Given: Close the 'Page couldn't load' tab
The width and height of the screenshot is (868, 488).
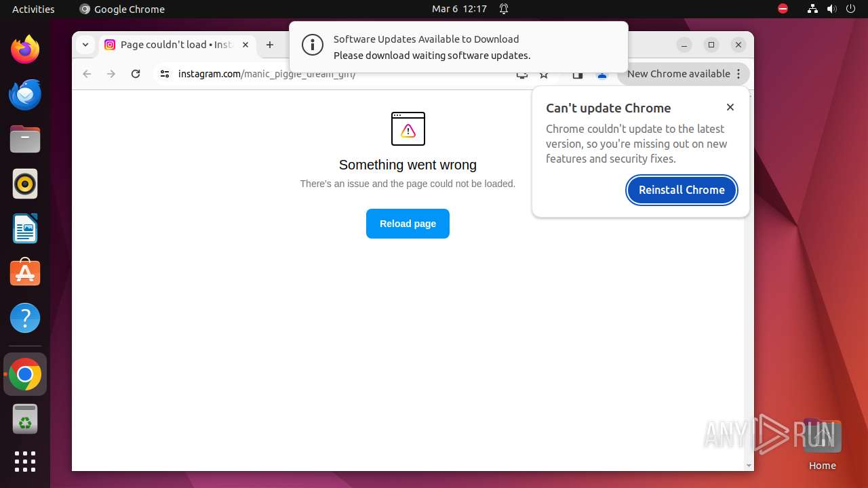Looking at the screenshot, I should pyautogui.click(x=245, y=45).
